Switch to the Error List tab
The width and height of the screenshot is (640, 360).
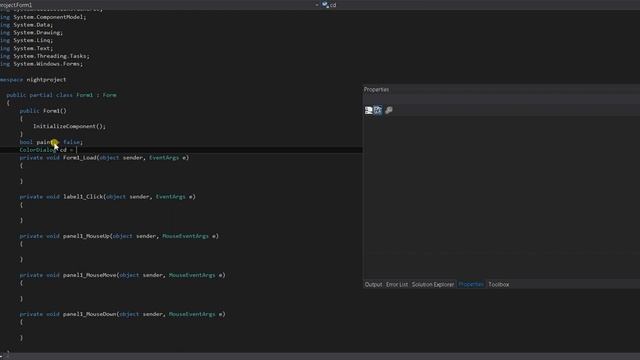pyautogui.click(x=397, y=284)
